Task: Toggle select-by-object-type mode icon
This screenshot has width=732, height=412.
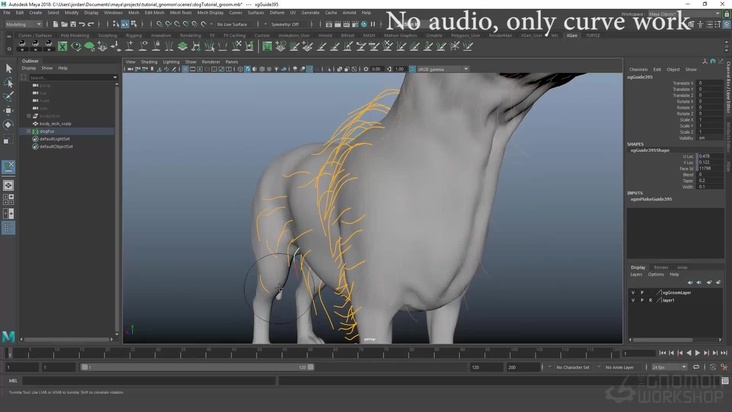Action: click(125, 24)
